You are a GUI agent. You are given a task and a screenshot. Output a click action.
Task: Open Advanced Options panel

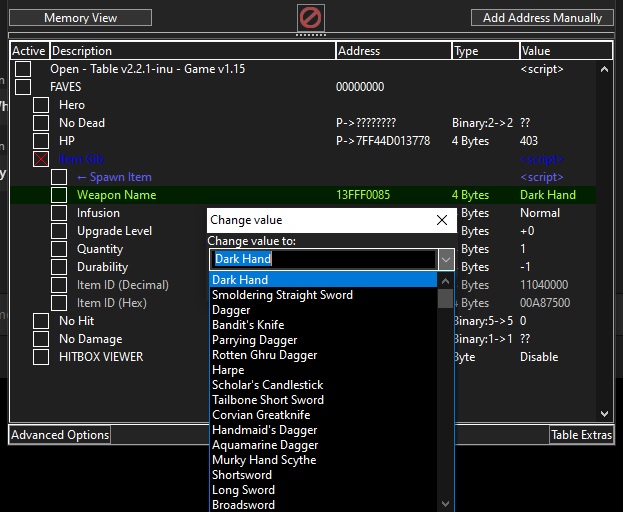(60, 435)
